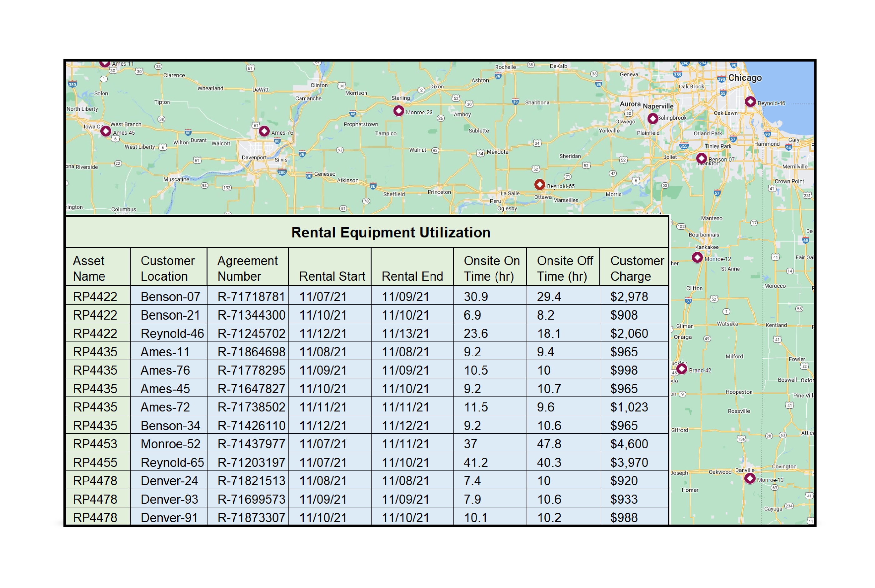Click the Naperville label on map

(658, 106)
